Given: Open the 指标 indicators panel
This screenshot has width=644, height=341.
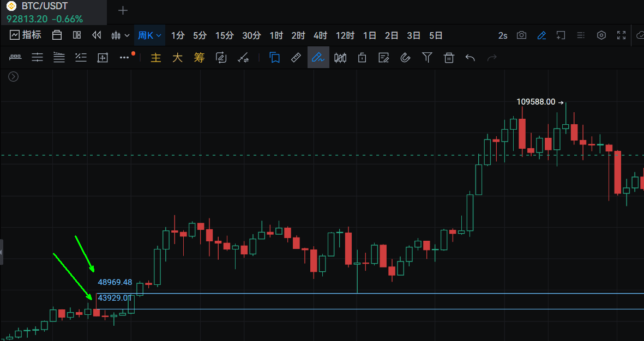Looking at the screenshot, I should 26,35.
